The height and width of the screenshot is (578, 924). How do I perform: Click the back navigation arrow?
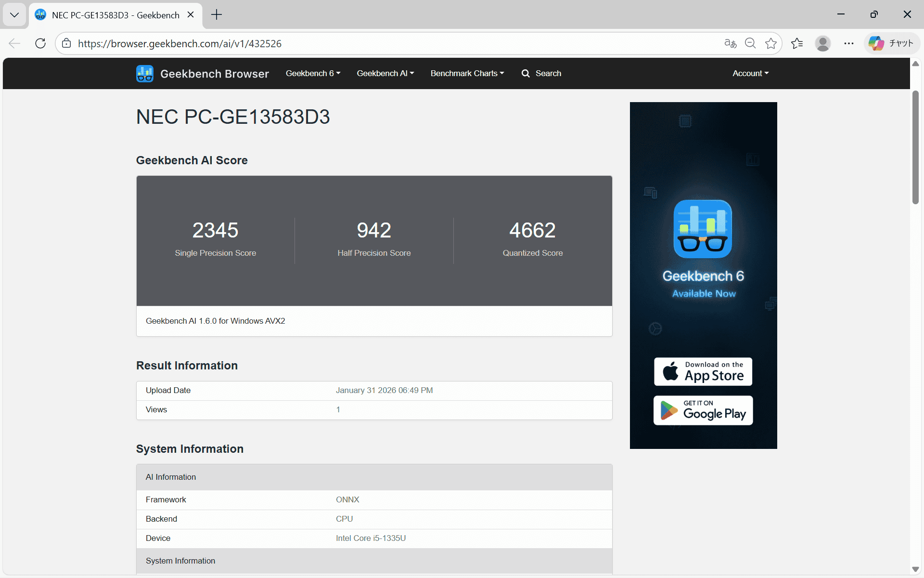(14, 43)
